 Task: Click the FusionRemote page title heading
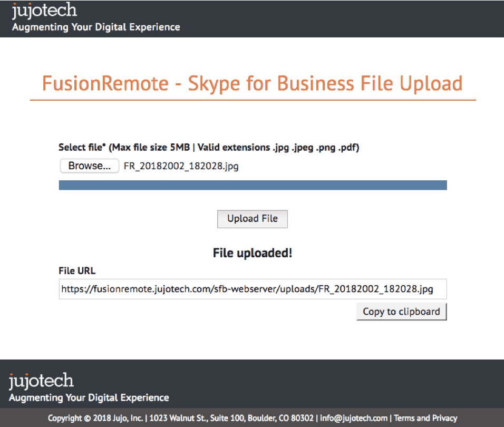[253, 83]
